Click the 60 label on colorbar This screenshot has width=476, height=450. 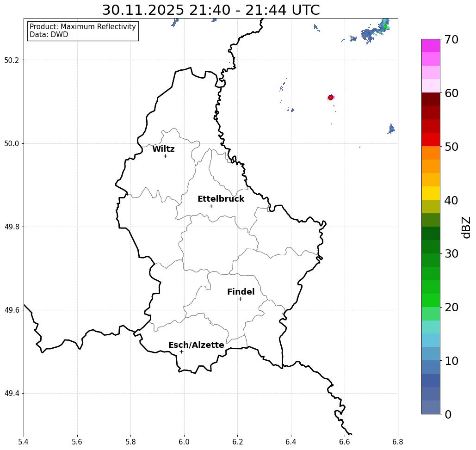(x=451, y=93)
